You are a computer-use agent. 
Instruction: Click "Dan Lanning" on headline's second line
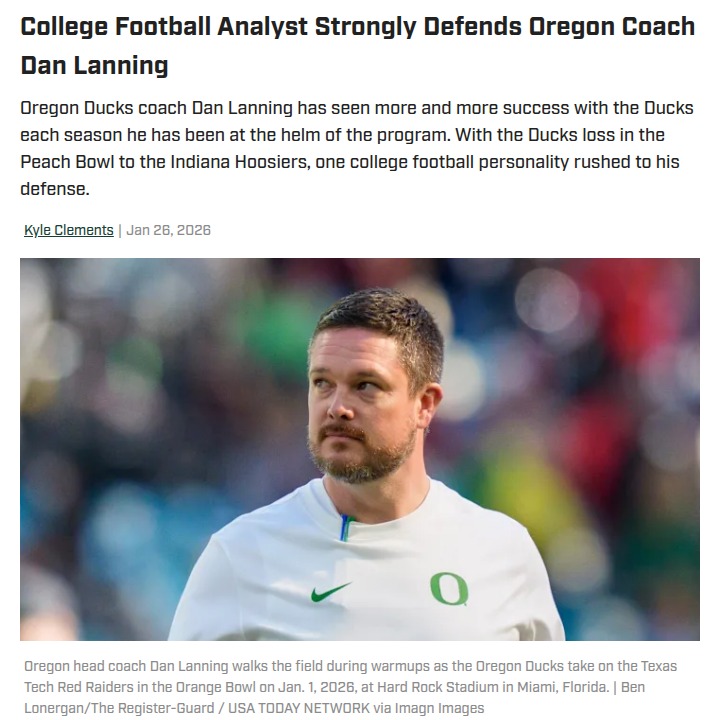pyautogui.click(x=94, y=66)
